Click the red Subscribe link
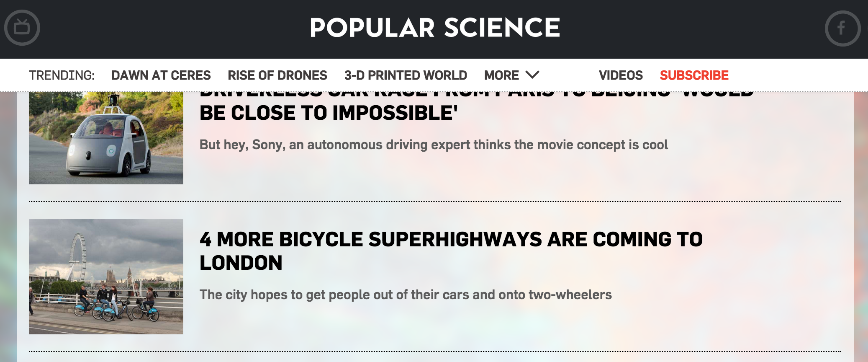Screen dimensions: 868x362 [694, 75]
